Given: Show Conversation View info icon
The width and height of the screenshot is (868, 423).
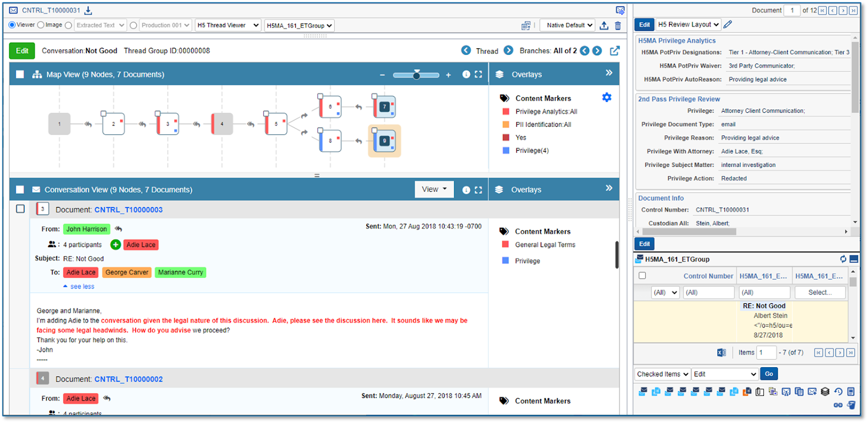Looking at the screenshot, I should [x=466, y=190].
